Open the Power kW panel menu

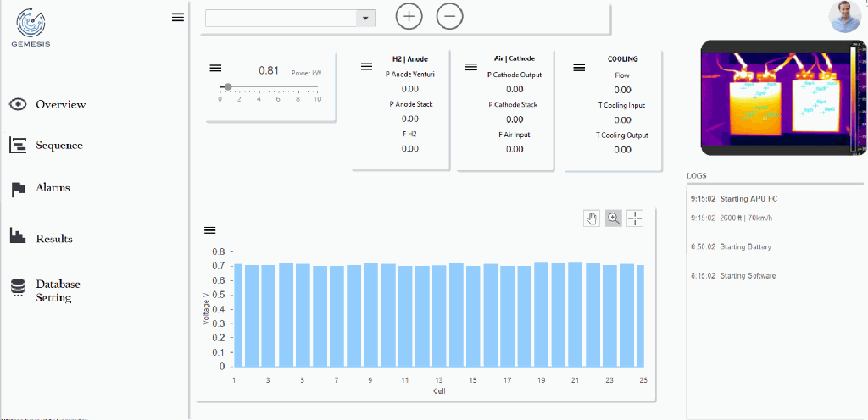[215, 68]
